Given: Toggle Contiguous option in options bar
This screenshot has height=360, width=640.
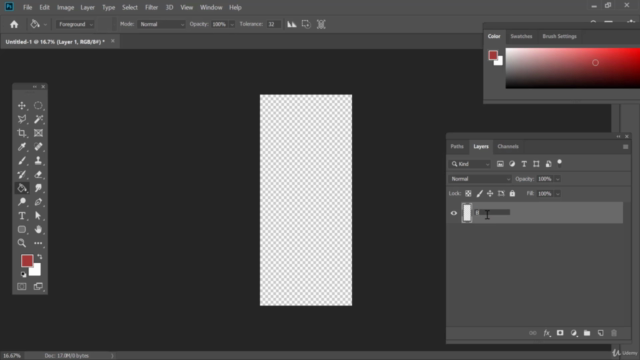Looking at the screenshot, I should click(306, 24).
